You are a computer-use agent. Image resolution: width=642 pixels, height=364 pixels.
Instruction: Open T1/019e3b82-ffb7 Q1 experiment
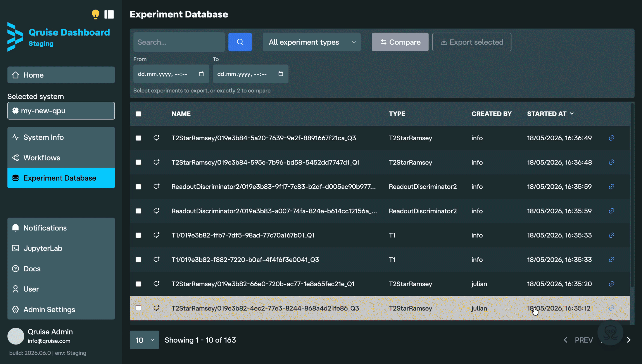(x=243, y=235)
